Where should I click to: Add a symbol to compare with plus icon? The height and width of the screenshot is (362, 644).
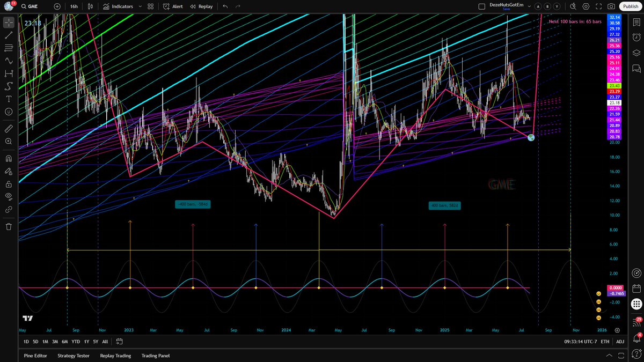pos(57,6)
